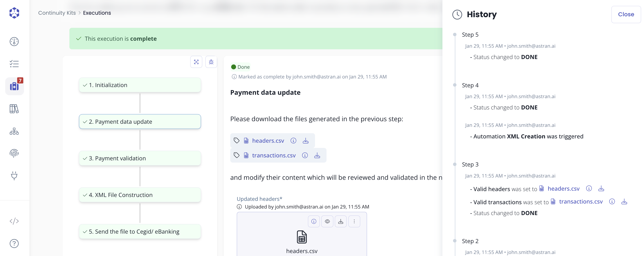The width and height of the screenshot is (644, 256).
Task: Open the code editor sidebar icon
Action: [x=14, y=221]
